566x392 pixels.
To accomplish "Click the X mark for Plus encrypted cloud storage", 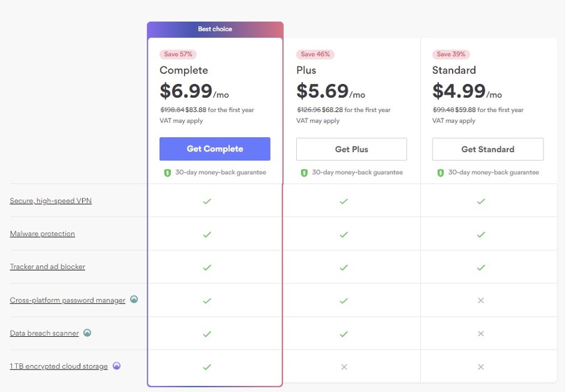I will (x=343, y=366).
